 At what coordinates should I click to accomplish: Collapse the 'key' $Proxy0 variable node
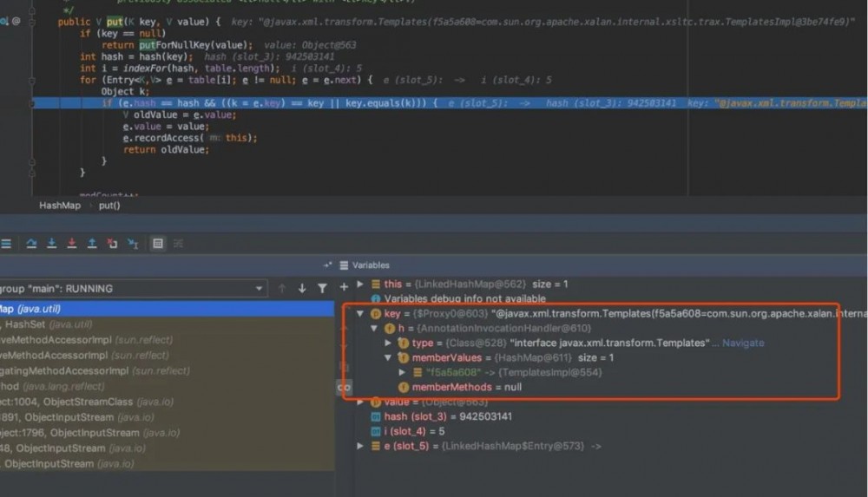360,314
